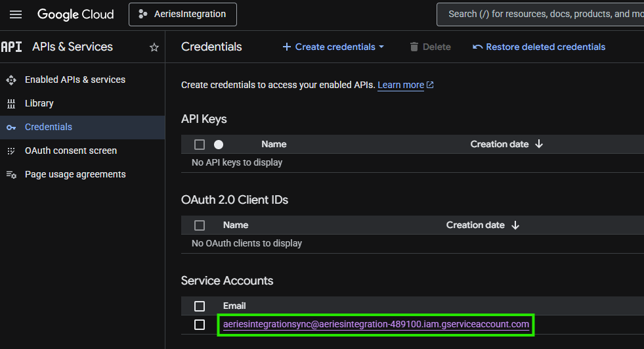Screen dimensions: 644x349
Task: Pin APIs & Services with star icon
Action: 154,47
